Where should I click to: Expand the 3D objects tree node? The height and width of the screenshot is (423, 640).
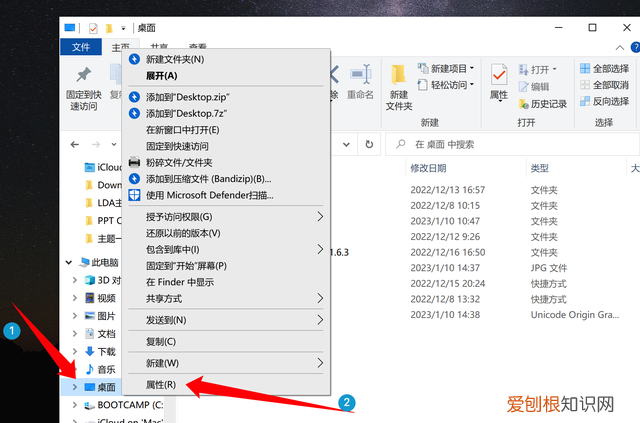75,280
